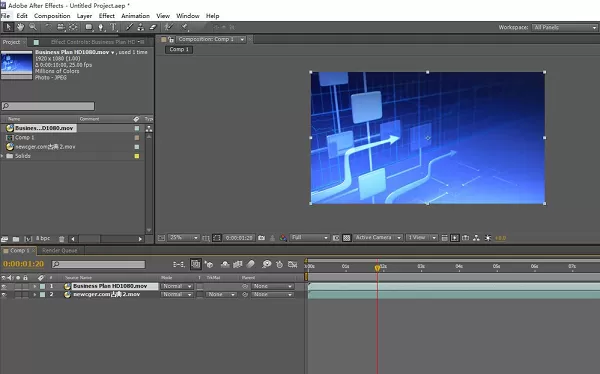Enable Frame Blending for the composition
Screen dimensions: 600x374
pyautogui.click(x=238, y=264)
